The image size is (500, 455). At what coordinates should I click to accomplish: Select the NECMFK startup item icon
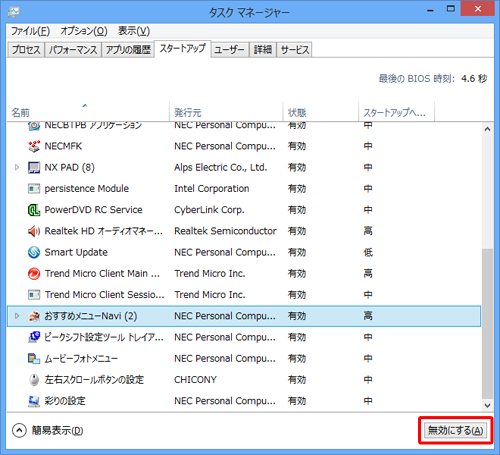coord(34,146)
